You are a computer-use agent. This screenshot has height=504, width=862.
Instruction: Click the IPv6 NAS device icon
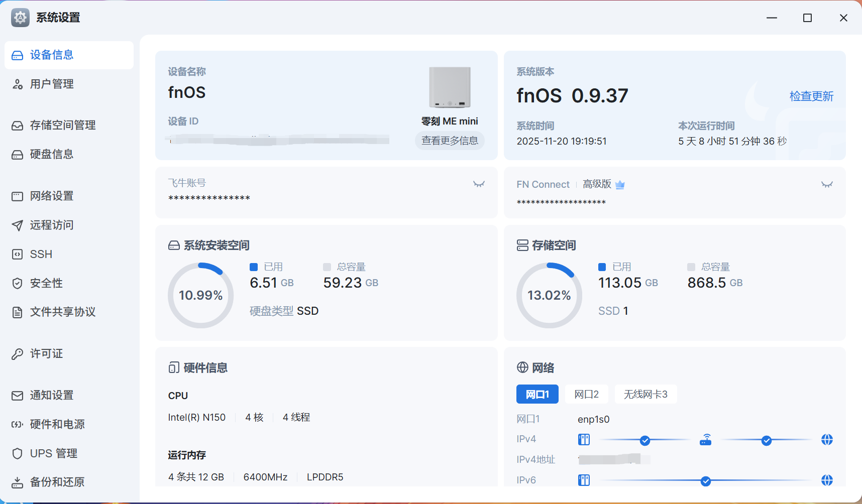tap(584, 480)
